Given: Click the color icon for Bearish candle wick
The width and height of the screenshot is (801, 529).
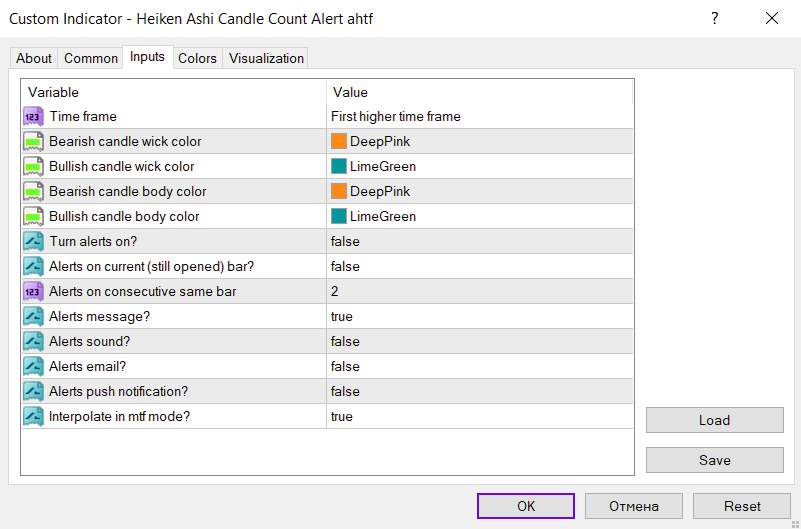Looking at the screenshot, I should tap(33, 142).
